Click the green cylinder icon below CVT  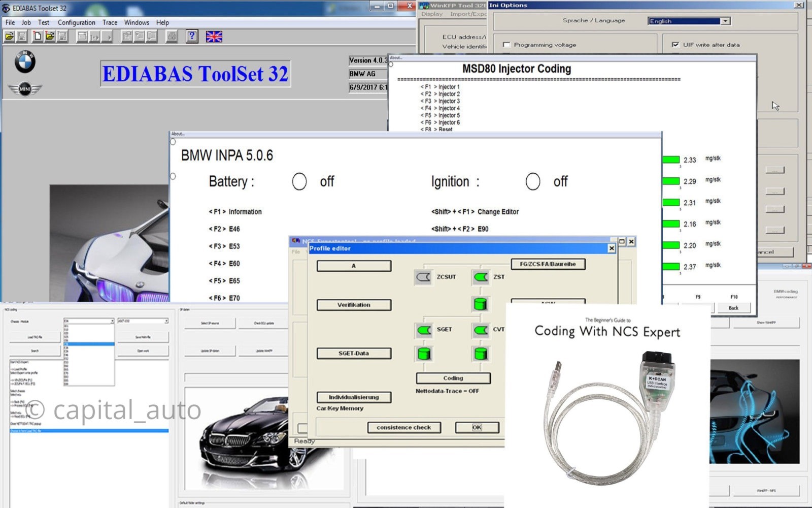click(480, 354)
